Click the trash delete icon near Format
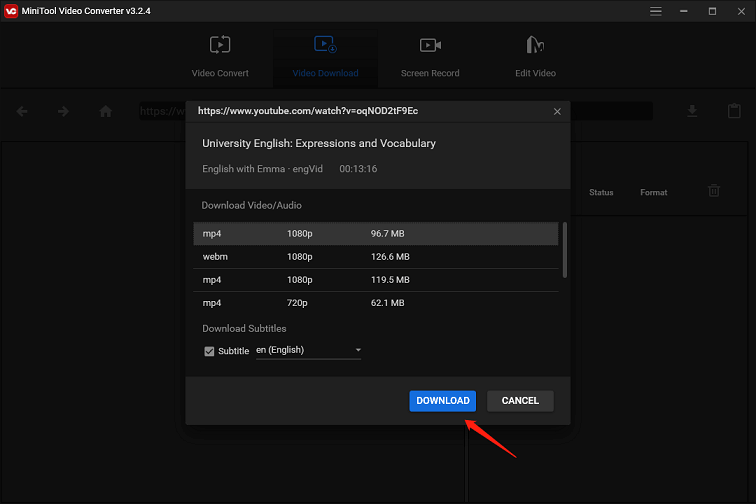 point(714,191)
